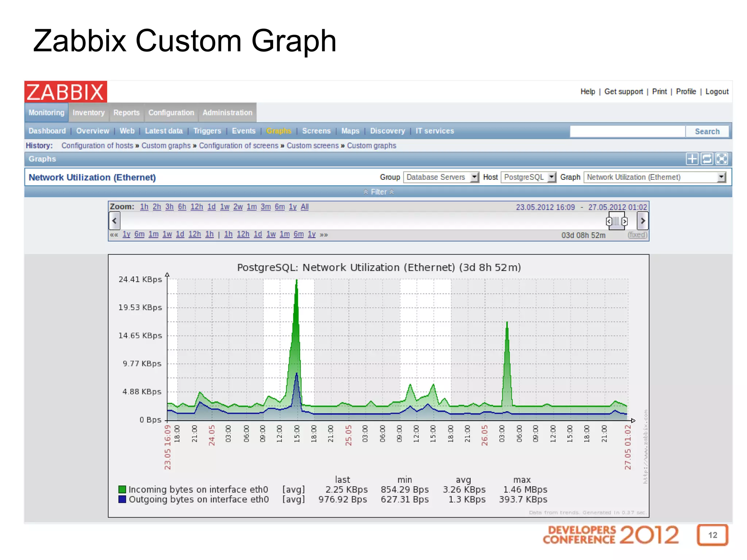Screen dimensions: 747x560
Task: Set zoom to 1h
Action: point(144,207)
